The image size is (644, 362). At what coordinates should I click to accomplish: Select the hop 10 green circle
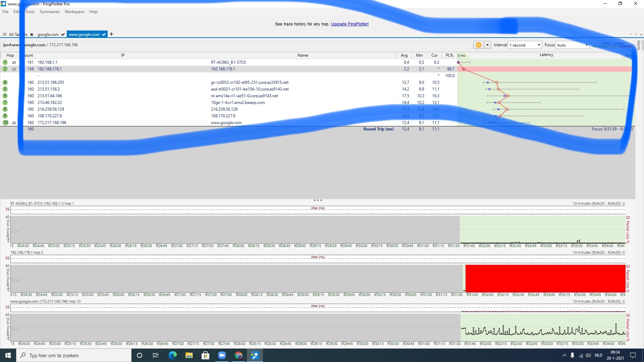[5, 123]
